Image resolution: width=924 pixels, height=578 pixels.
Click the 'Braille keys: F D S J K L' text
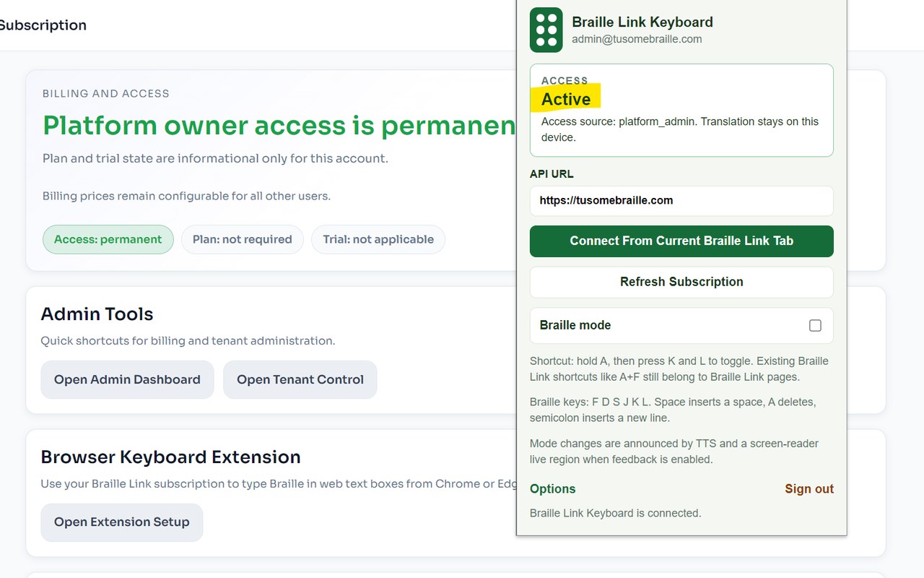tap(673, 410)
